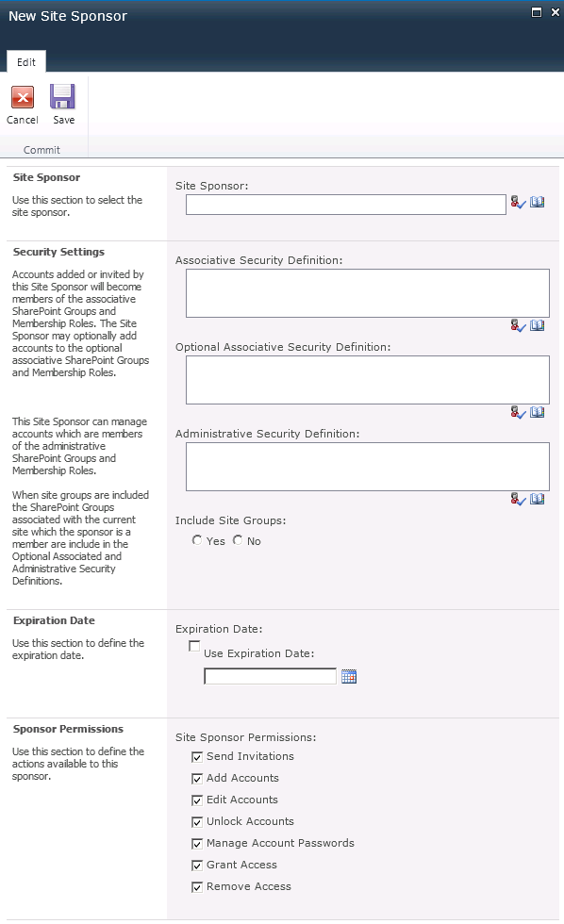Check names in Optional Associative Security Definition
564x924 pixels.
coord(517,412)
